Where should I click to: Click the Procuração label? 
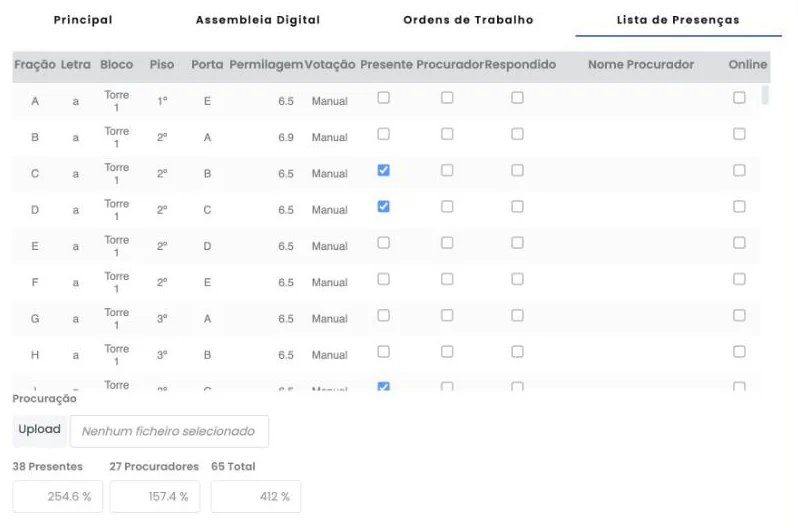(44, 399)
